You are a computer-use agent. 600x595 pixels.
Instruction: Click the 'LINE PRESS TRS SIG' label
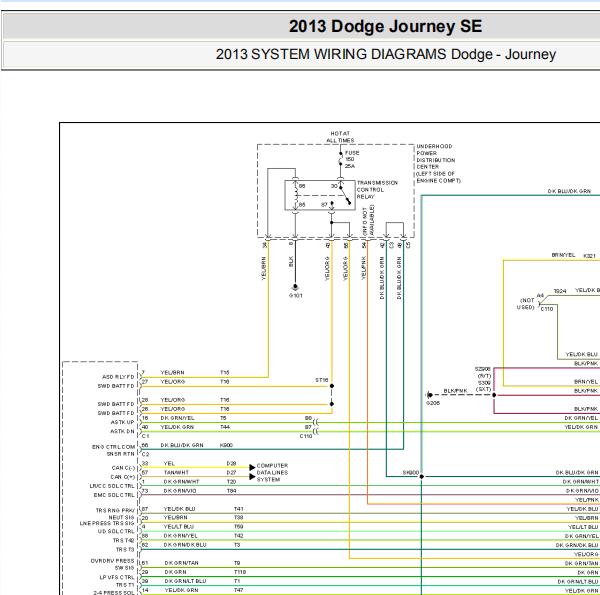(x=107, y=523)
